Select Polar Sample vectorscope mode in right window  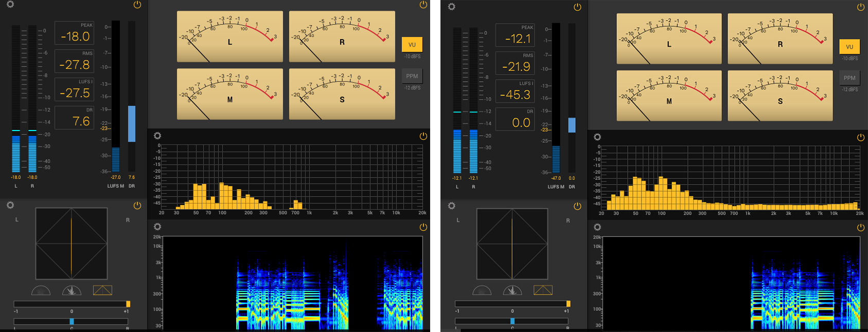tap(482, 291)
